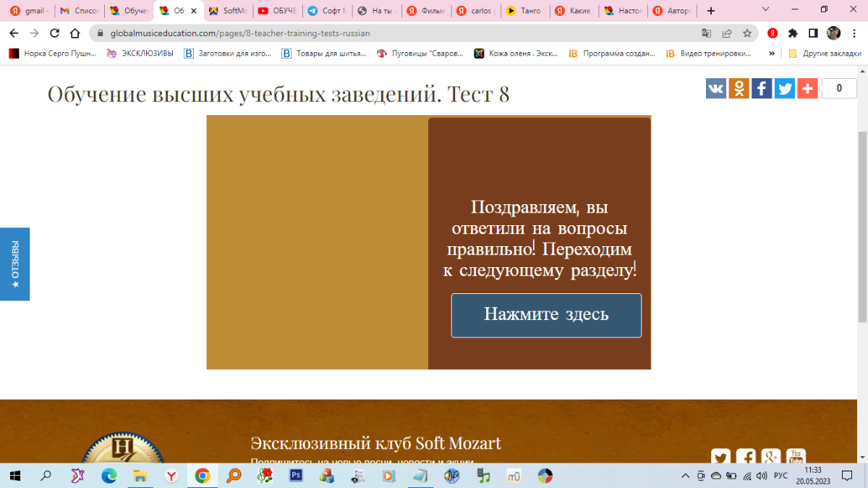Open the footer Google Plus icon
The image size is (868, 488).
[770, 457]
